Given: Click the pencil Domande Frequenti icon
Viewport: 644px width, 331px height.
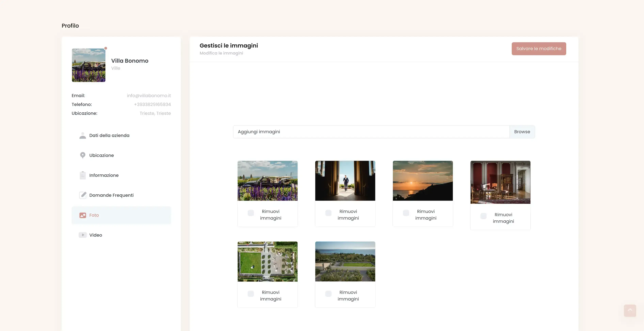Looking at the screenshot, I should point(83,195).
